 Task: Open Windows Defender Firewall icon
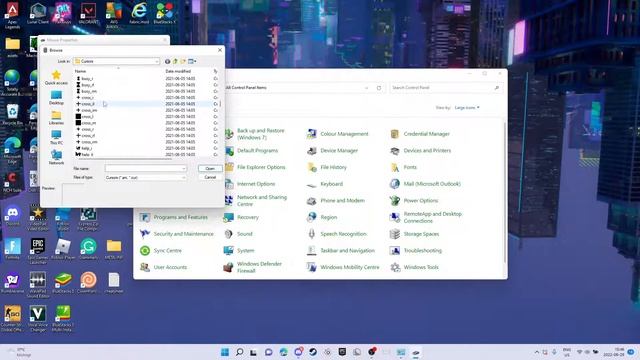pyautogui.click(x=229, y=267)
